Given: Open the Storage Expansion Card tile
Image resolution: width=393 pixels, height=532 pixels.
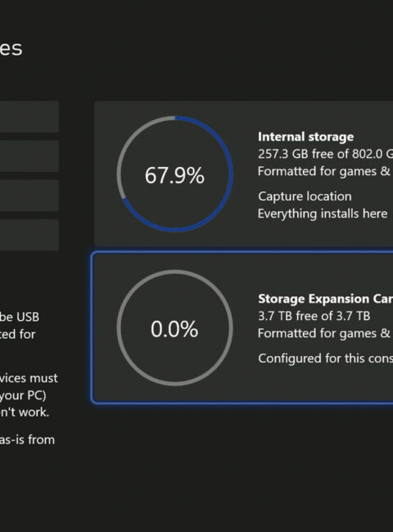Looking at the screenshot, I should 242,327.
